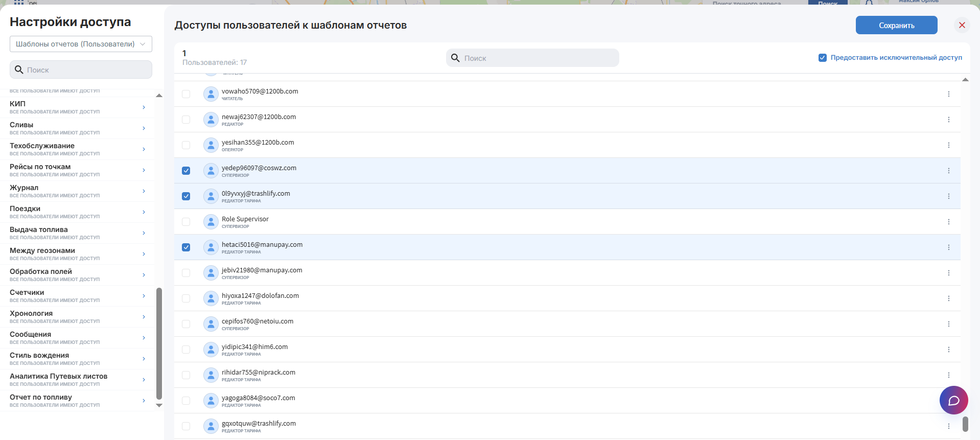Expand the 'Сливы' template chevron
Viewport: 980px width, 440px height.
144,128
